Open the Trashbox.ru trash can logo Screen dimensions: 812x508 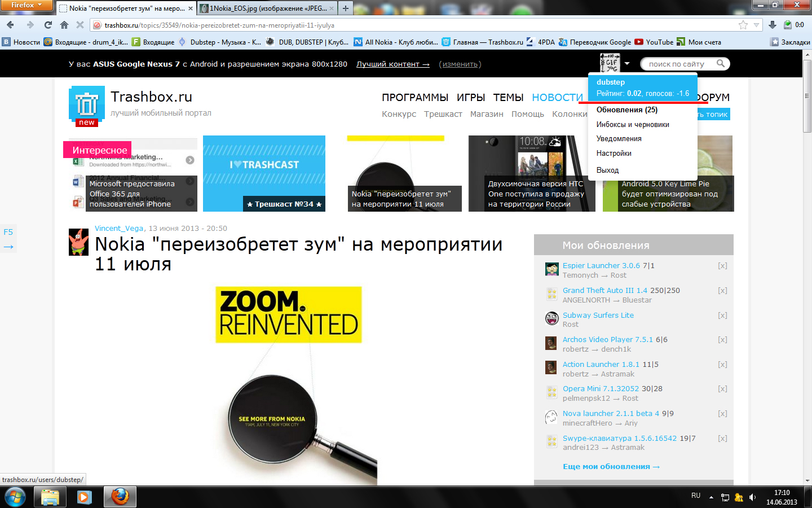[x=87, y=106]
